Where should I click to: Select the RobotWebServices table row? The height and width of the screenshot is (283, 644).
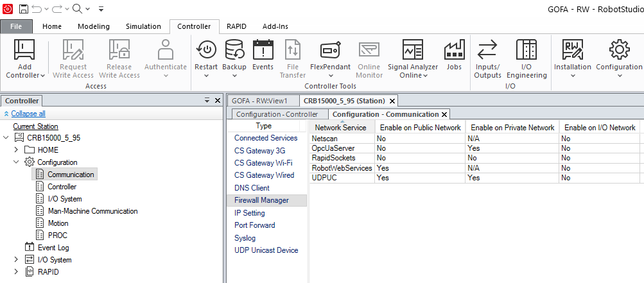(342, 168)
